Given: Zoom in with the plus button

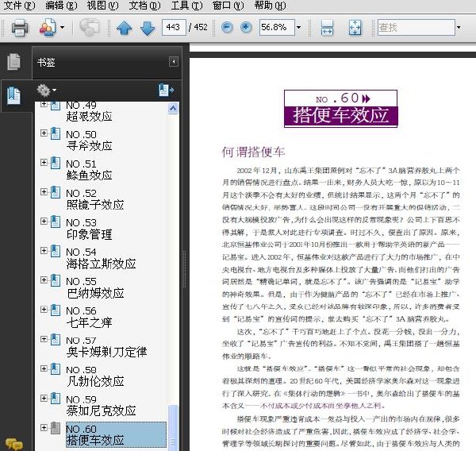Looking at the screenshot, I should pos(246,27).
